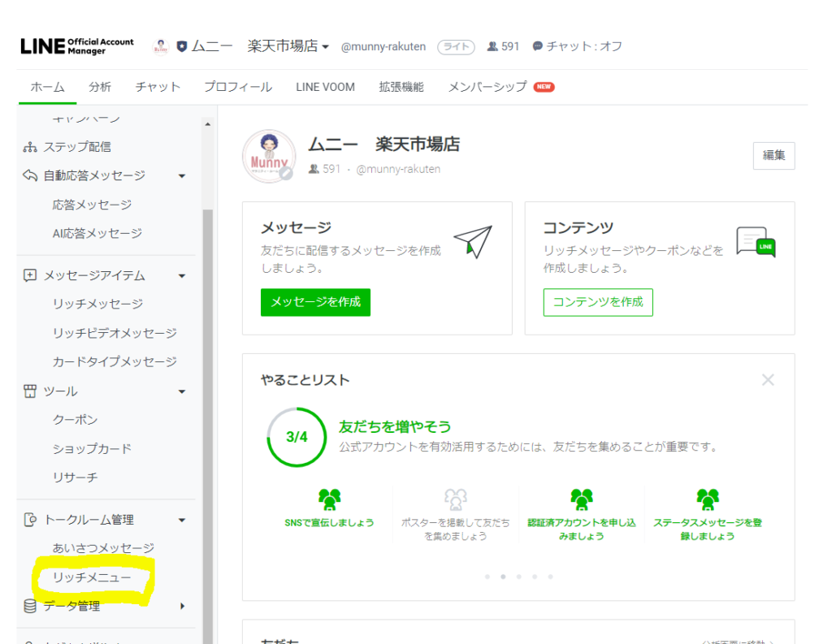Viewport: 832px width, 644px height.
Task: Expand the 自動応答メッセージ chevron
Action: (x=182, y=175)
